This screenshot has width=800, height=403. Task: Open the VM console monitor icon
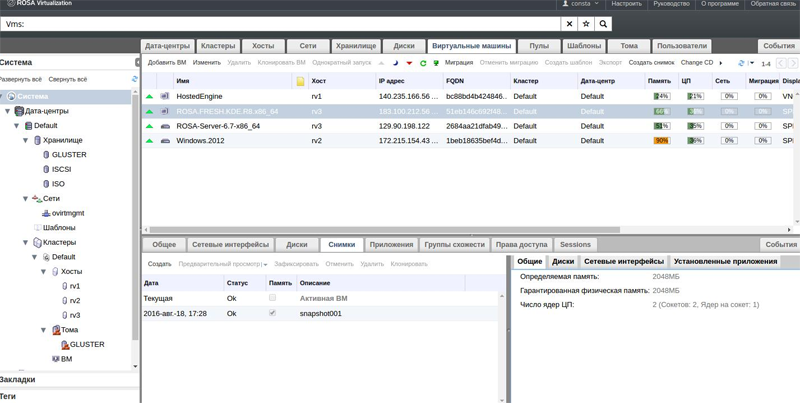pyautogui.click(x=436, y=63)
